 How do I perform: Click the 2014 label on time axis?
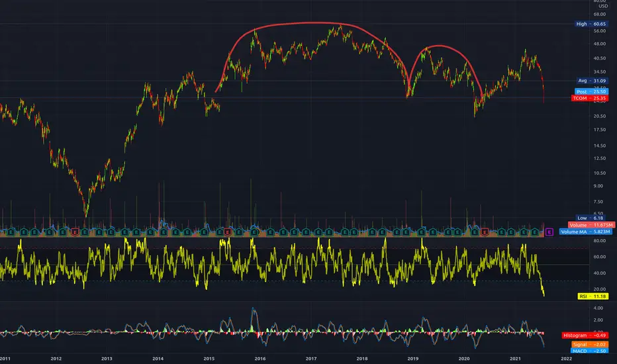pos(158,359)
